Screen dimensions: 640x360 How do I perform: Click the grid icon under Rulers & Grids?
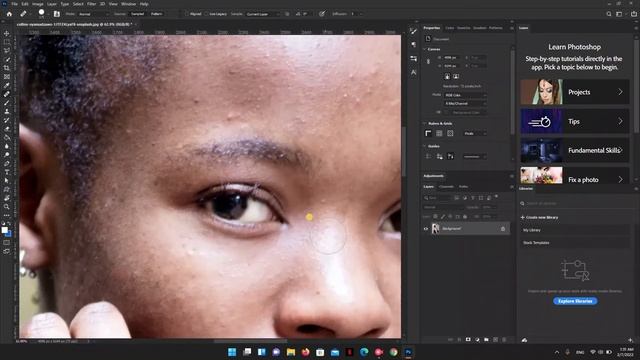point(439,133)
